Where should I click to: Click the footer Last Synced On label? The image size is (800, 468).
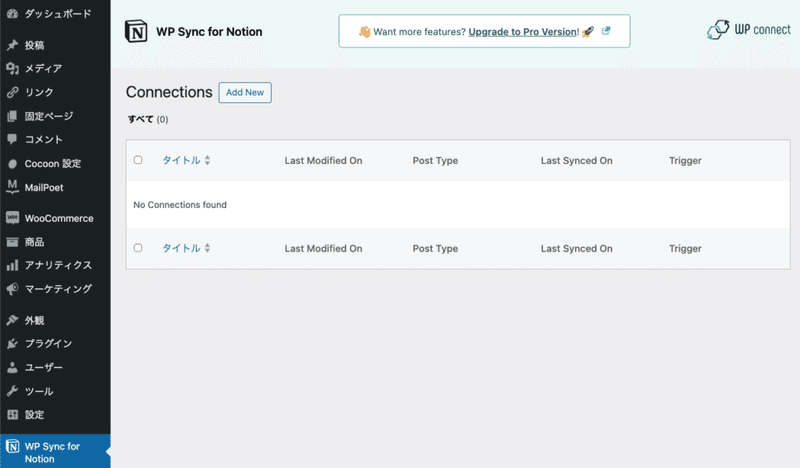point(577,248)
